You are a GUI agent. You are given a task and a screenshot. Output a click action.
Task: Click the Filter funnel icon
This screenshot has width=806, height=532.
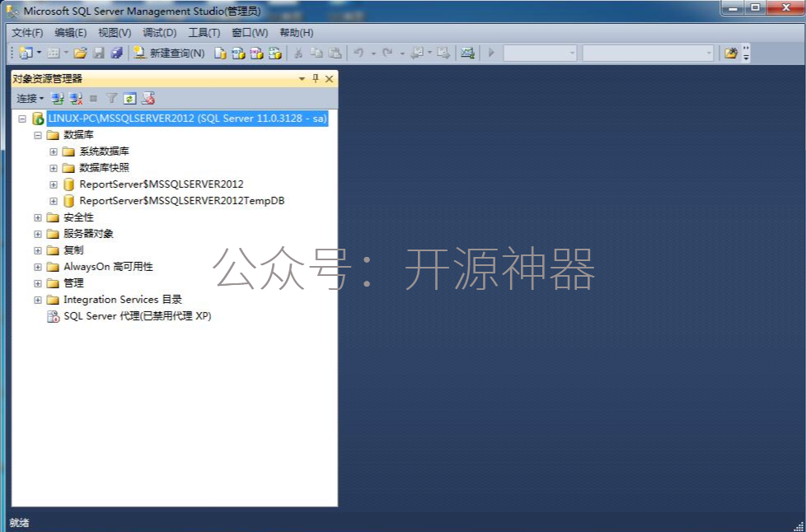tap(111, 98)
